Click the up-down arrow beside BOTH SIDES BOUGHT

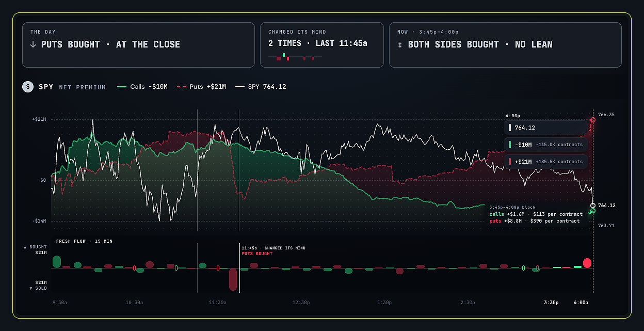tap(400, 44)
